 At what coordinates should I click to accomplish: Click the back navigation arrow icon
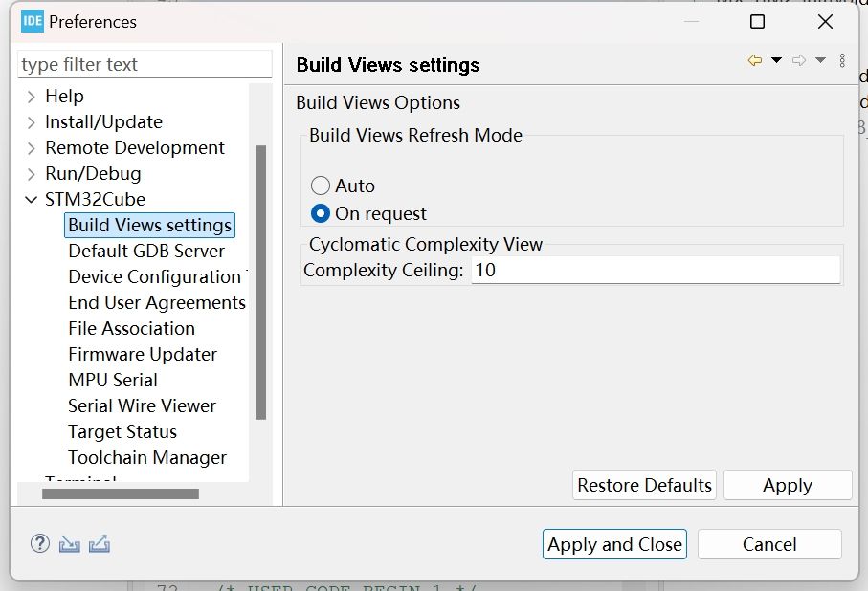tap(755, 61)
